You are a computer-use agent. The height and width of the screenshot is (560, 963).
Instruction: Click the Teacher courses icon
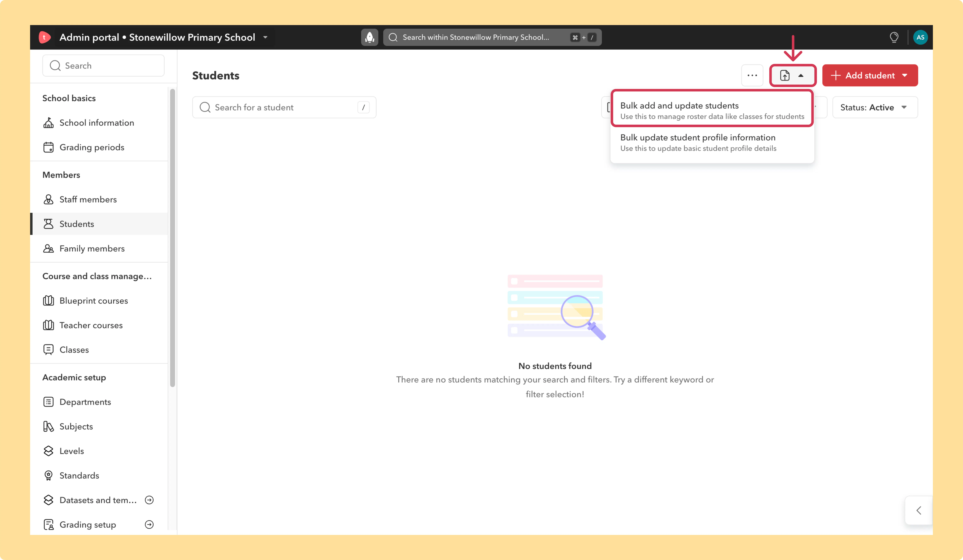click(49, 325)
